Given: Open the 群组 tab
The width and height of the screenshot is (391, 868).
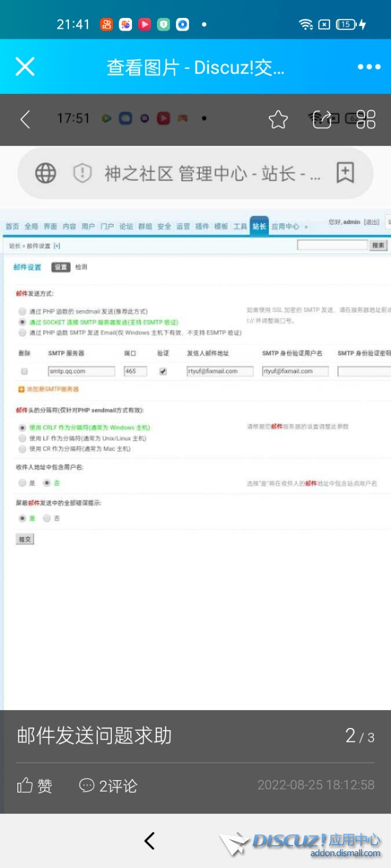Looking at the screenshot, I should (145, 226).
